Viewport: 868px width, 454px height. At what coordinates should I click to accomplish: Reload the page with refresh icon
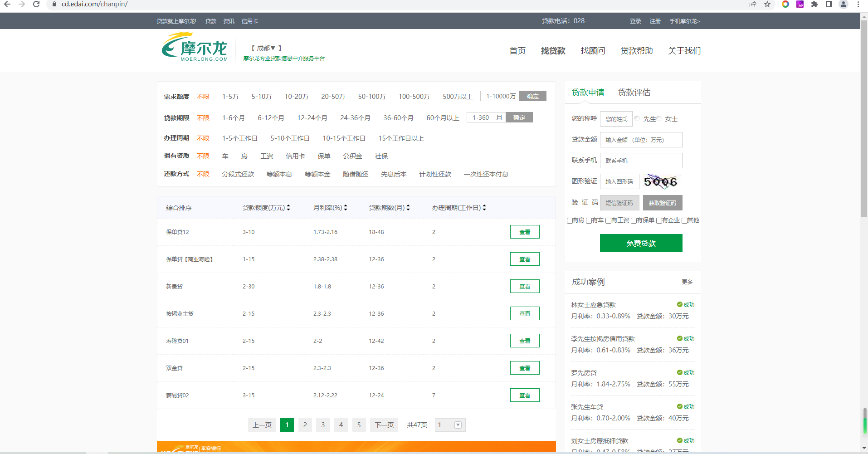tap(36, 4)
